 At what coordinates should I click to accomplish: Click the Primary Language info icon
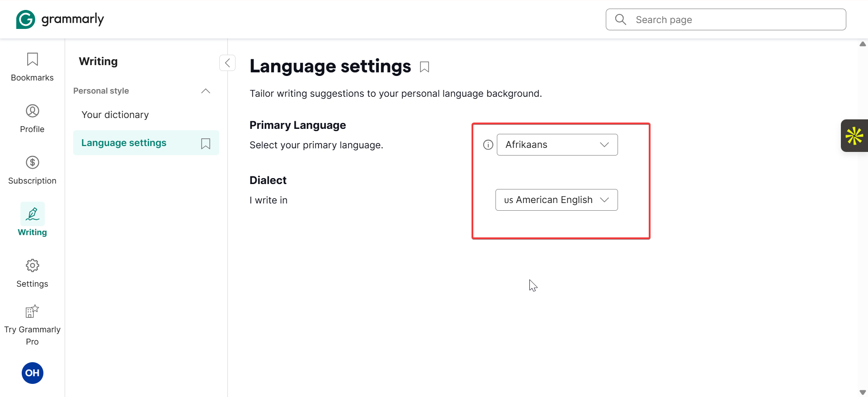(x=488, y=145)
